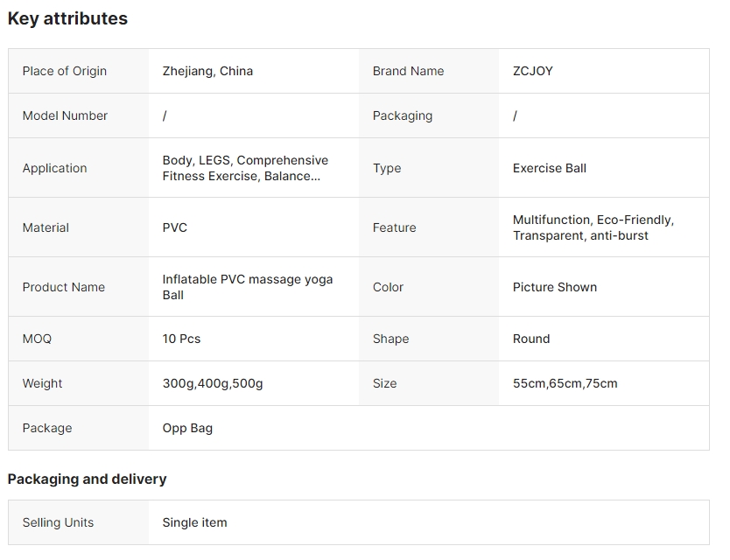The height and width of the screenshot is (560, 730).
Task: Select the 10 Pcs MOQ value
Action: pyautogui.click(x=181, y=339)
